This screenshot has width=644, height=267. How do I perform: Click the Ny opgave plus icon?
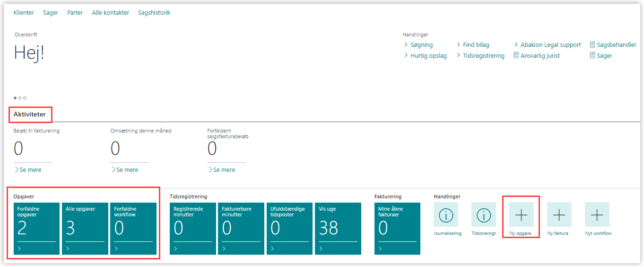[521, 215]
